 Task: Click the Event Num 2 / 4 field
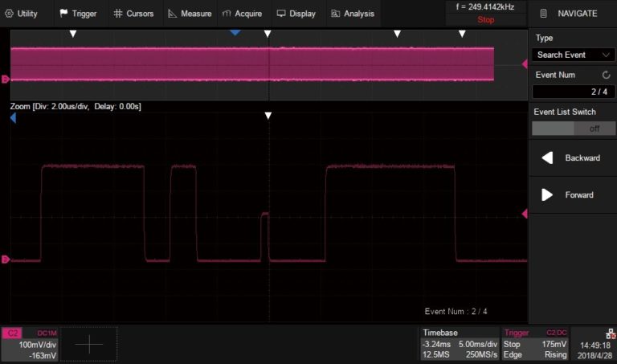(573, 91)
